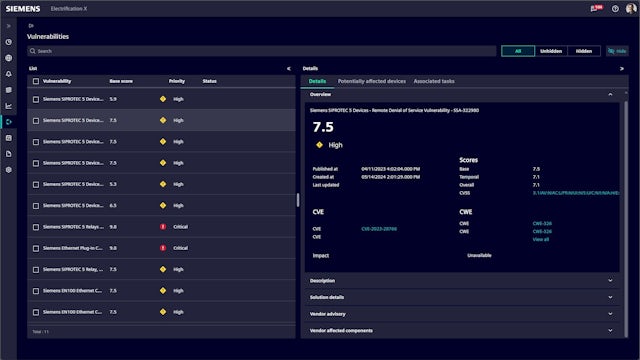Click the View all link under CWE
Image resolution: width=640 pixels, height=360 pixels.
click(x=541, y=239)
